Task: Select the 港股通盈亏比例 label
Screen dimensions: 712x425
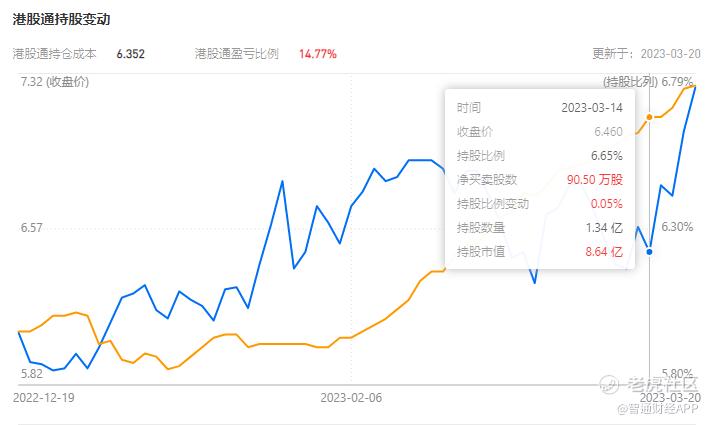Action: click(x=237, y=54)
